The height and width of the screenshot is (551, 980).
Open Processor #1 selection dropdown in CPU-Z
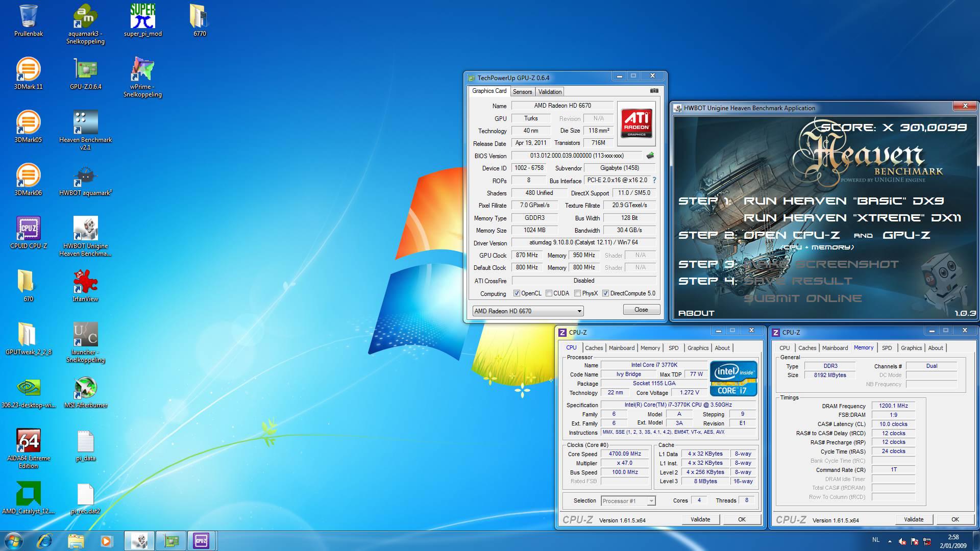(x=628, y=501)
